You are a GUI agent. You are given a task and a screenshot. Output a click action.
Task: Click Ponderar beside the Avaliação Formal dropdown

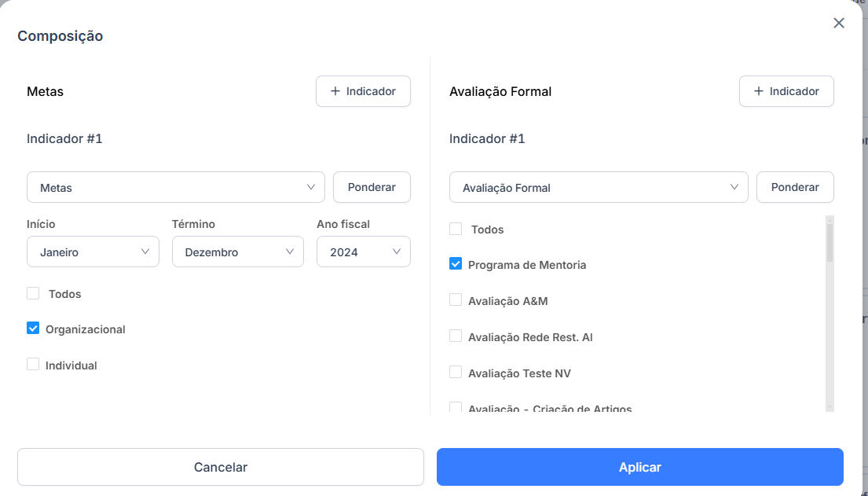795,187
